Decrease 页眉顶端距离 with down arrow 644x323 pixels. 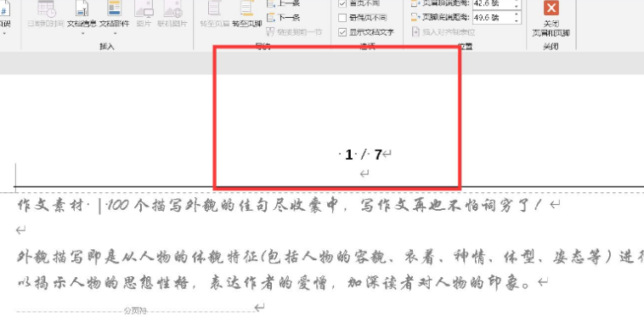point(517,7)
